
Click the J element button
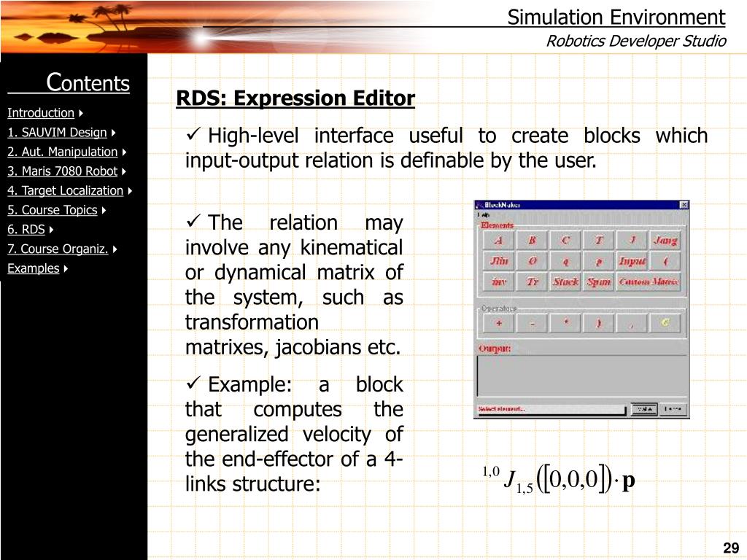coord(632,241)
